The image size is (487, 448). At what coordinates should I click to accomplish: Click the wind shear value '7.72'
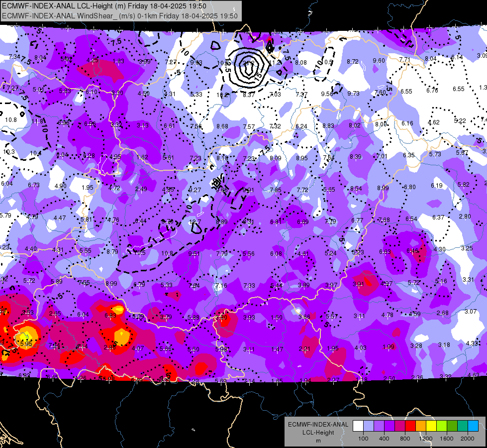tap(302, 190)
